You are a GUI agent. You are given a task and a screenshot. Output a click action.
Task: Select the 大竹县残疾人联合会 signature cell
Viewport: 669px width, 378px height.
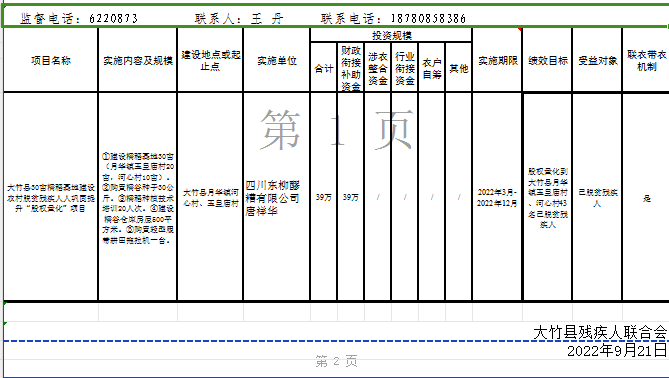[x=600, y=332]
